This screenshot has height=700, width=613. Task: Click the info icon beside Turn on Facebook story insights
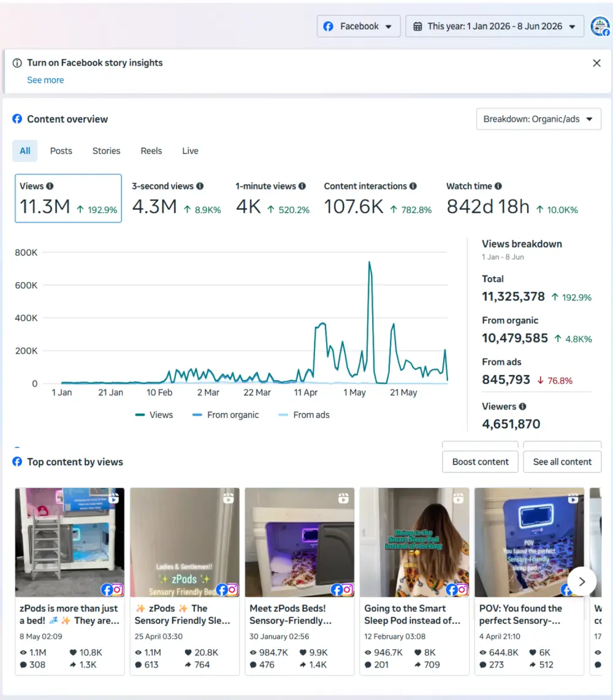17,63
